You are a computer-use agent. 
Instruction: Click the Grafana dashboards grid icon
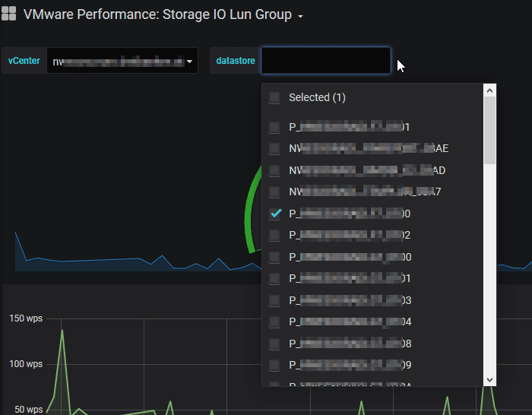(9, 14)
